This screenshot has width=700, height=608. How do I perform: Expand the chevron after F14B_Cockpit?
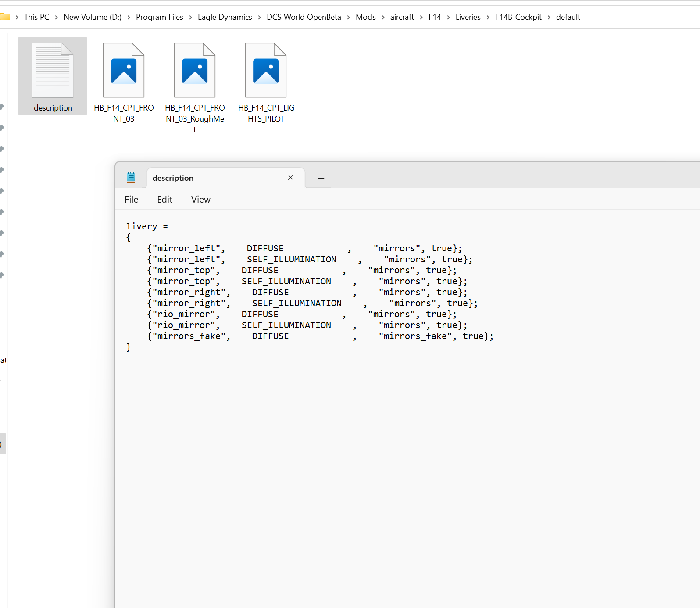[x=549, y=18]
